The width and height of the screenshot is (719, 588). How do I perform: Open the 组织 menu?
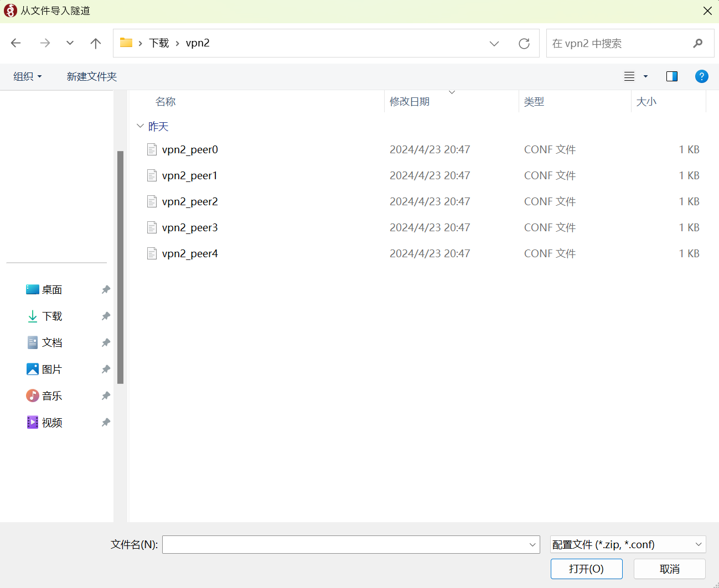tap(28, 76)
